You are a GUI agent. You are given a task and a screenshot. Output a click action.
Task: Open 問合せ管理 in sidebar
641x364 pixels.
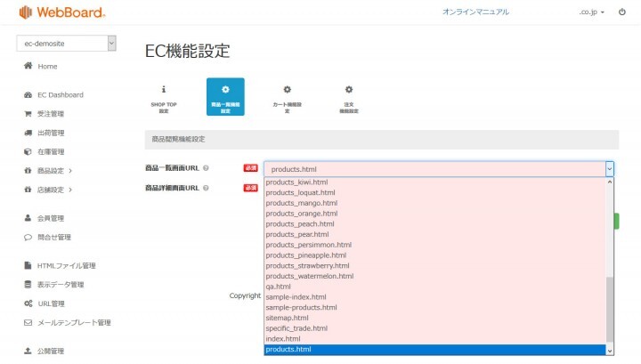54,237
